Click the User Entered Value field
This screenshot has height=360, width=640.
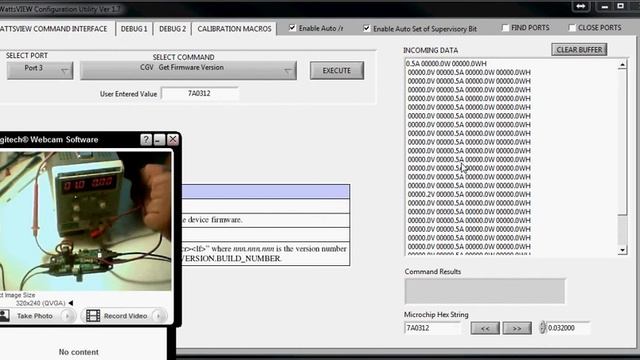pyautogui.click(x=200, y=93)
